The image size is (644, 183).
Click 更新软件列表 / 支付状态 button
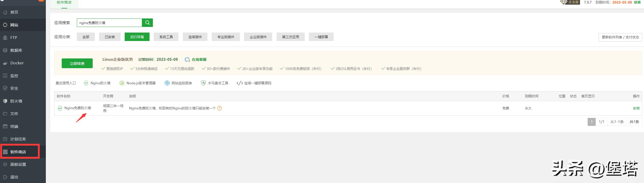click(x=620, y=37)
